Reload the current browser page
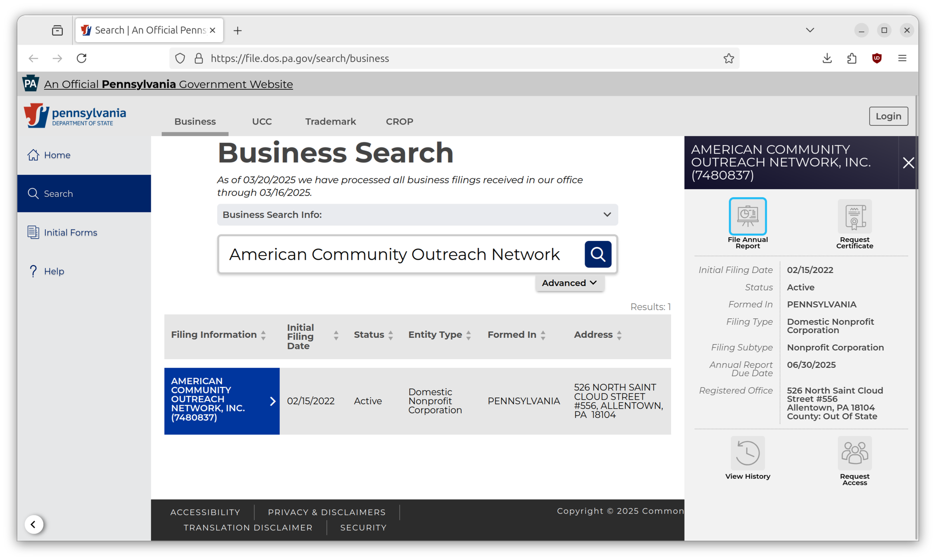 82,58
